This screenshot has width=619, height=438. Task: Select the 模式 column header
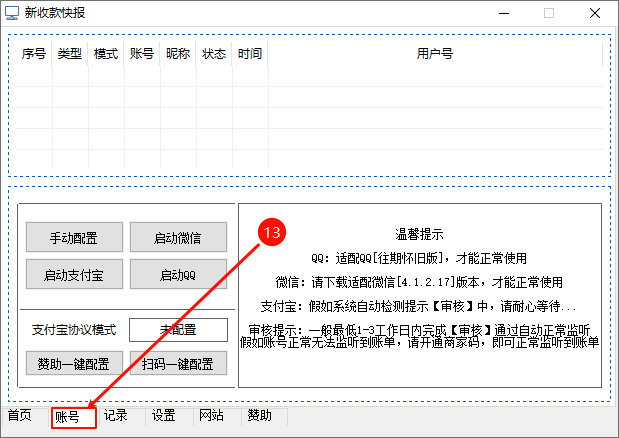click(x=106, y=54)
